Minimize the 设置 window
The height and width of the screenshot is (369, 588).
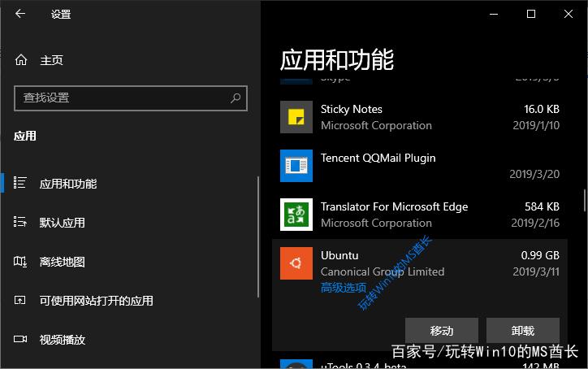tap(494, 15)
